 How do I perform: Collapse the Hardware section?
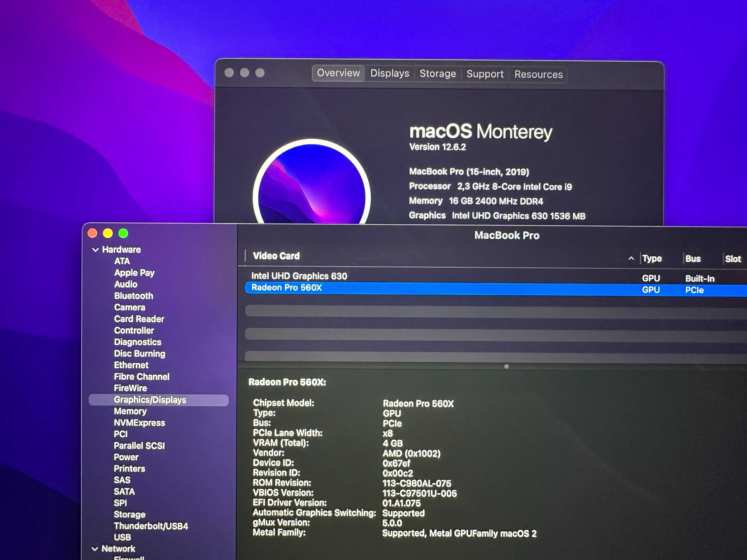(95, 250)
